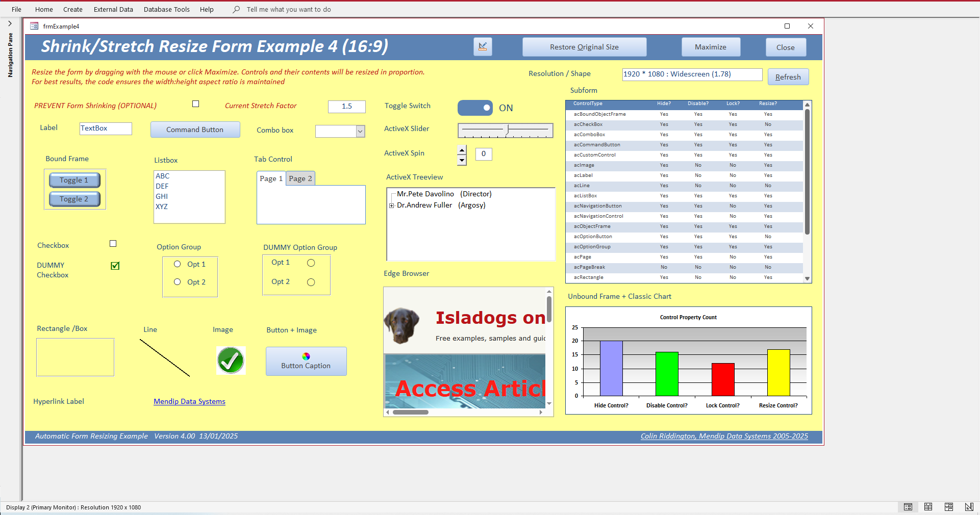Screen dimensions: 980x515
Task: Click the TextBox input field
Action: [x=106, y=128]
